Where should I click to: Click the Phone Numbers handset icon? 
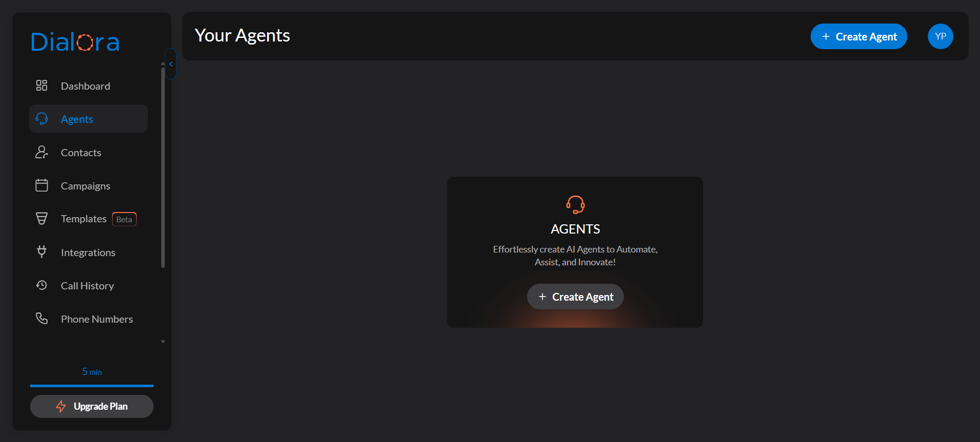(41, 319)
